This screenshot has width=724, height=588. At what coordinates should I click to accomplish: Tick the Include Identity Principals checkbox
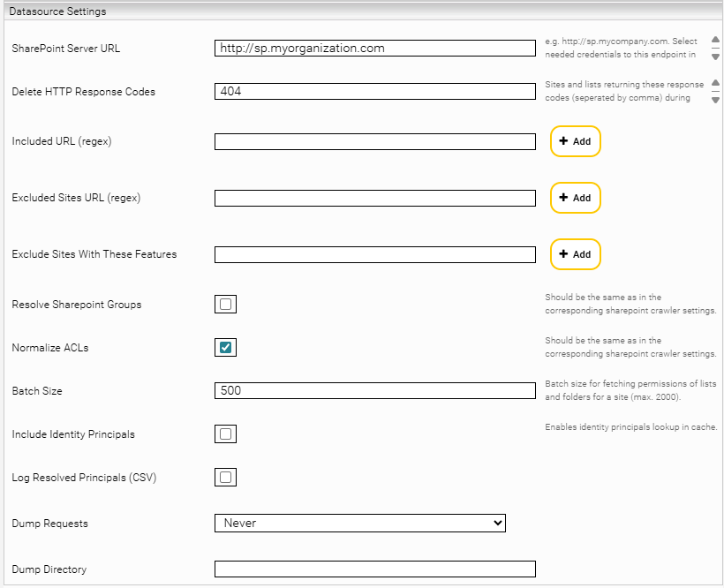coord(225,434)
